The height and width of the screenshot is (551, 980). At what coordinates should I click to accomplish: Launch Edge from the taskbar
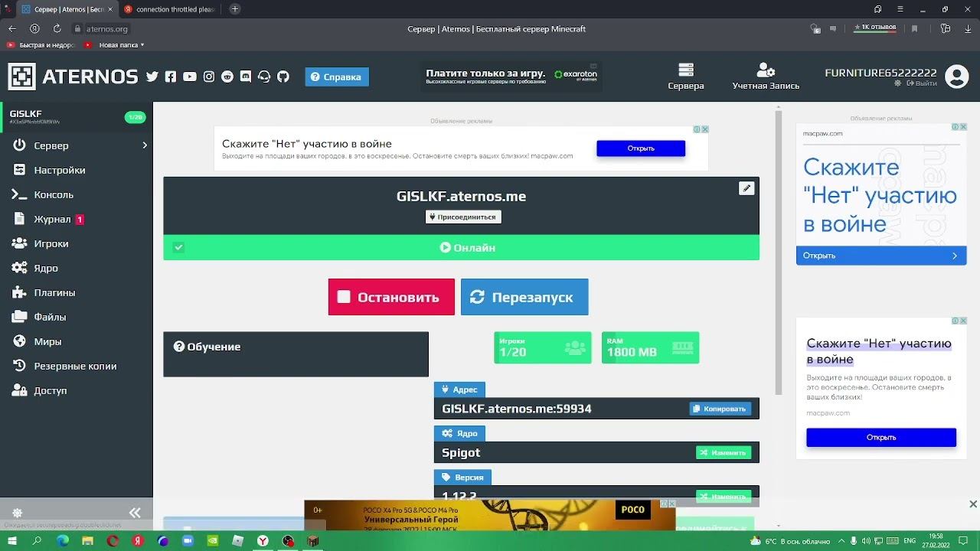pos(63,541)
